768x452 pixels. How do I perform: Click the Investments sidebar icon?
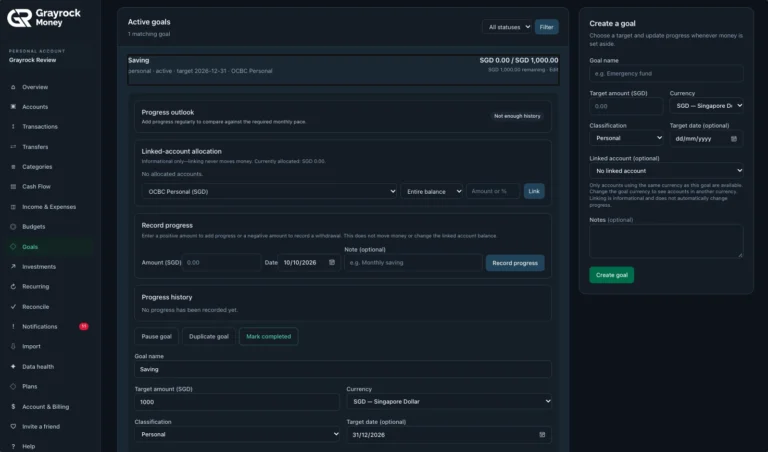13,267
